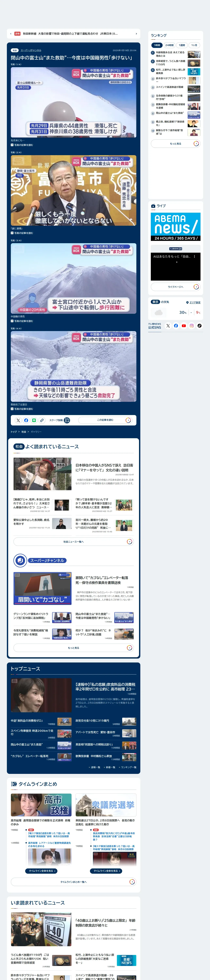Click the Mt. Fuji snow slope photo 1/4

[74, 102]
